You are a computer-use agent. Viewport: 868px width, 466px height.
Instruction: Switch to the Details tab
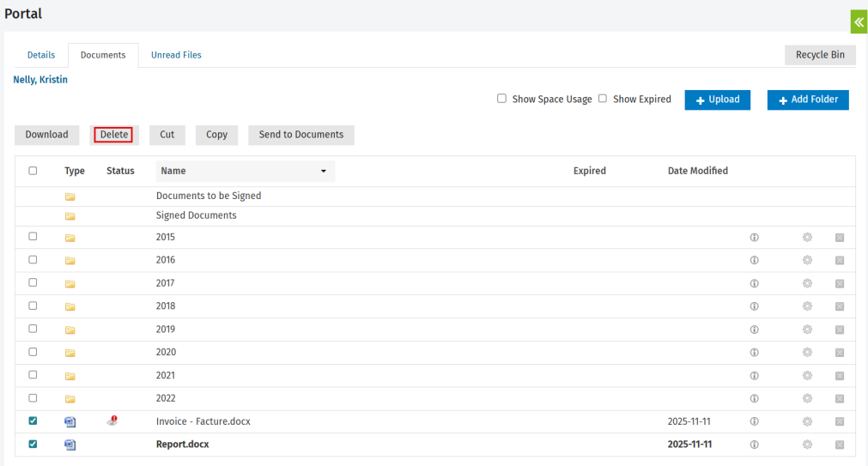click(x=41, y=55)
